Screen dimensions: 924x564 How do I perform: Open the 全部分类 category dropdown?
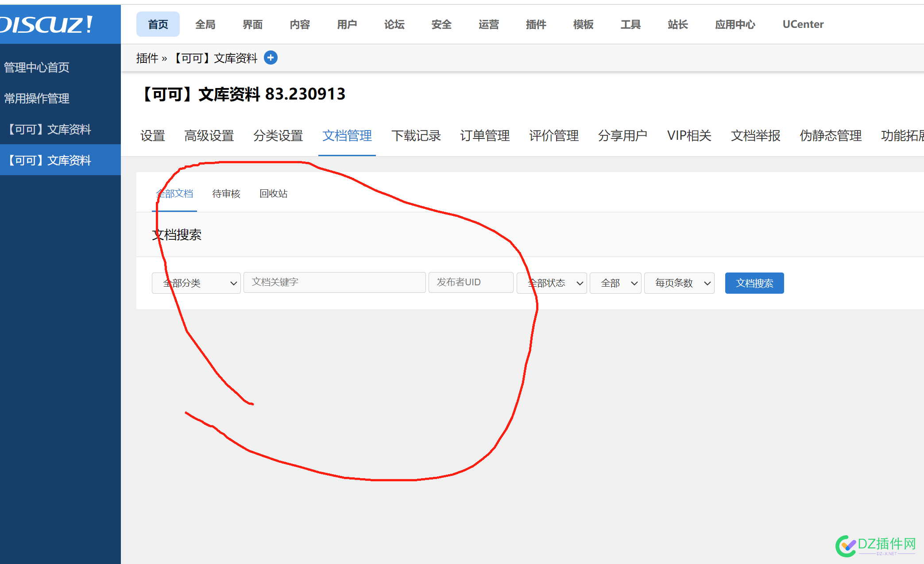click(x=196, y=283)
